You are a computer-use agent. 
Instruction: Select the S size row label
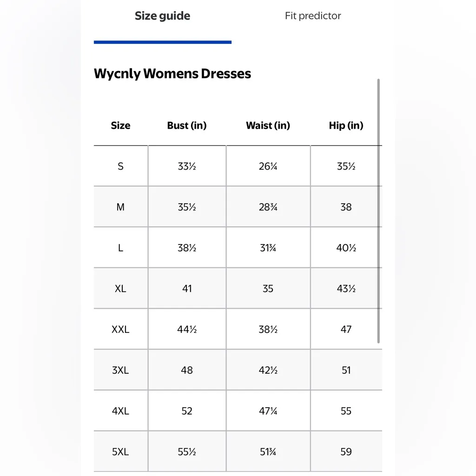point(120,166)
